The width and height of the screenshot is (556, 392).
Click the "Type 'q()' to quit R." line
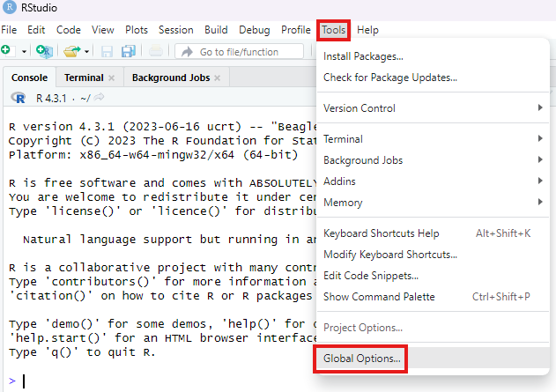82,352
